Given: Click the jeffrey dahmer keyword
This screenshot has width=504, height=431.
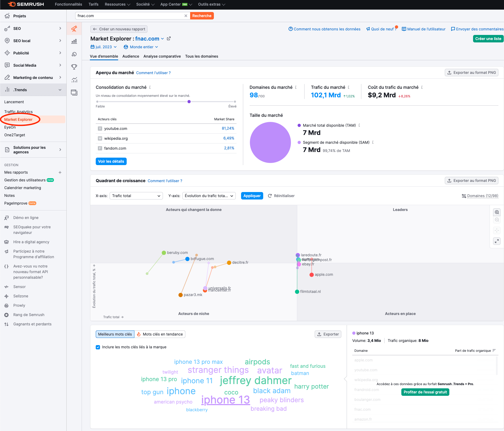Looking at the screenshot, I should tap(255, 381).
